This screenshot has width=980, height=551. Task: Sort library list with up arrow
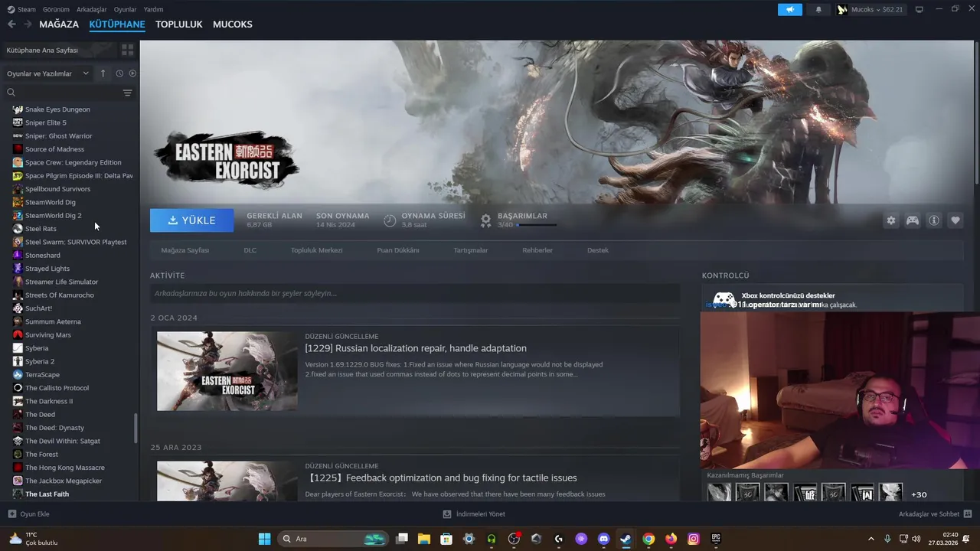103,73
